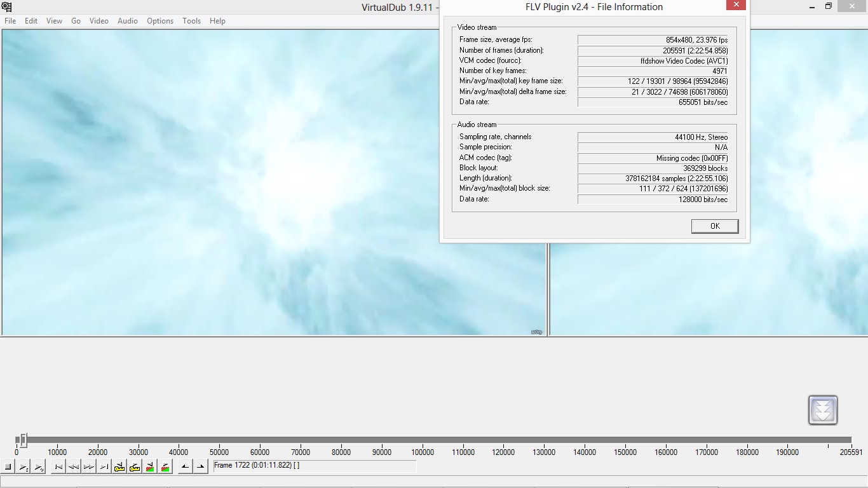Go to previous key frame

(119, 467)
